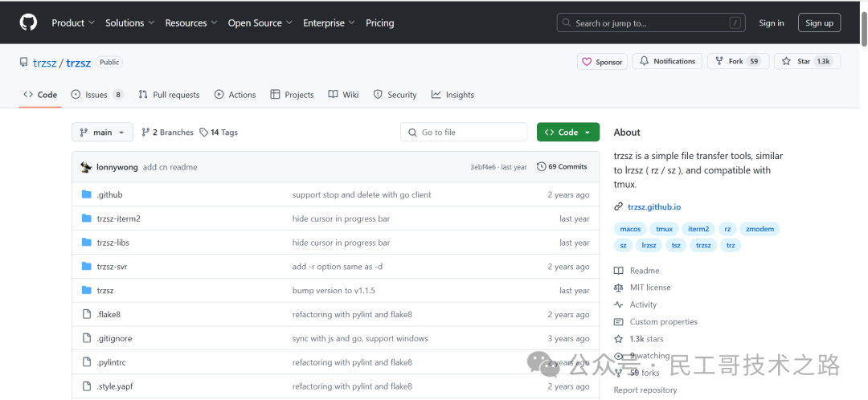This screenshot has height=400, width=868.
Task: Open the Pull requests tab
Action: pyautogui.click(x=169, y=95)
